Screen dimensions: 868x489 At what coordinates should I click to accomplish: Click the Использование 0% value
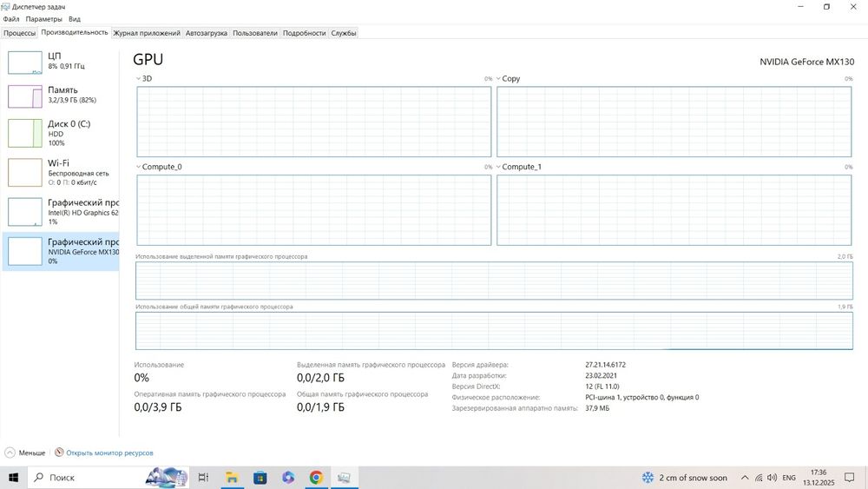click(141, 378)
